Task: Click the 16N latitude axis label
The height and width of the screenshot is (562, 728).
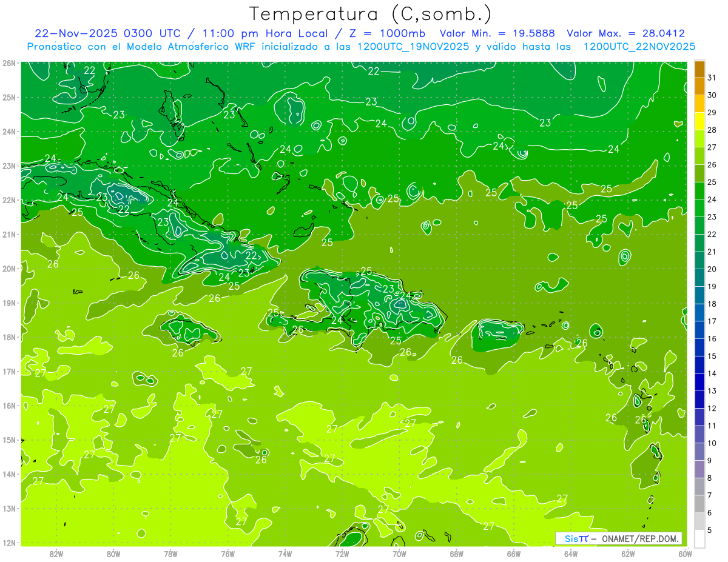Action: 9,406
